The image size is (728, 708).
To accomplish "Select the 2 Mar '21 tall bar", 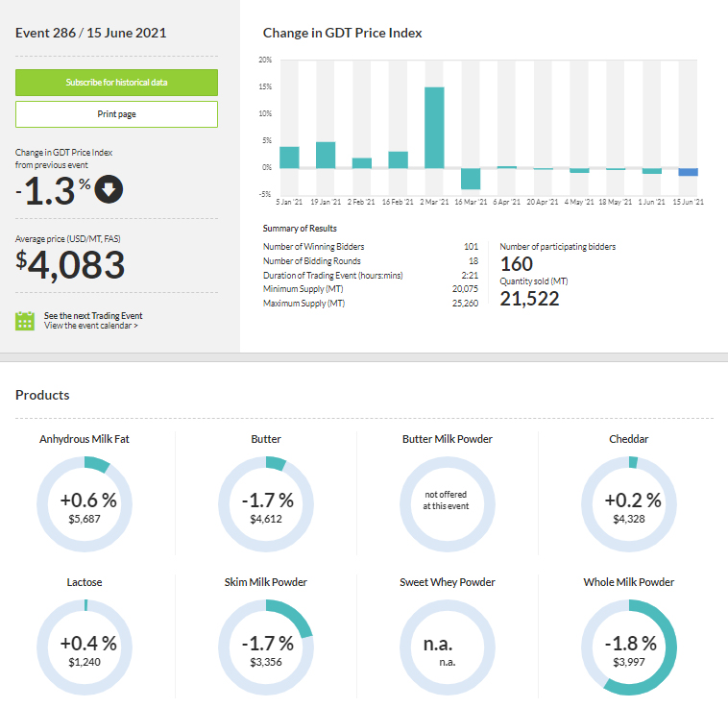I will coord(434,127).
